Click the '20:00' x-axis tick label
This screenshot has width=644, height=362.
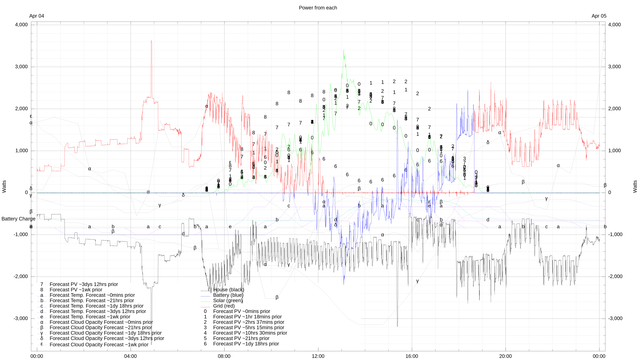coord(506,356)
